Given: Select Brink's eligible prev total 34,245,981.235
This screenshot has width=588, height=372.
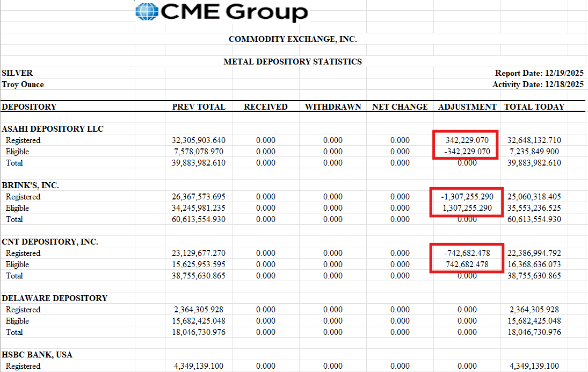Looking at the screenshot, I should [x=199, y=208].
